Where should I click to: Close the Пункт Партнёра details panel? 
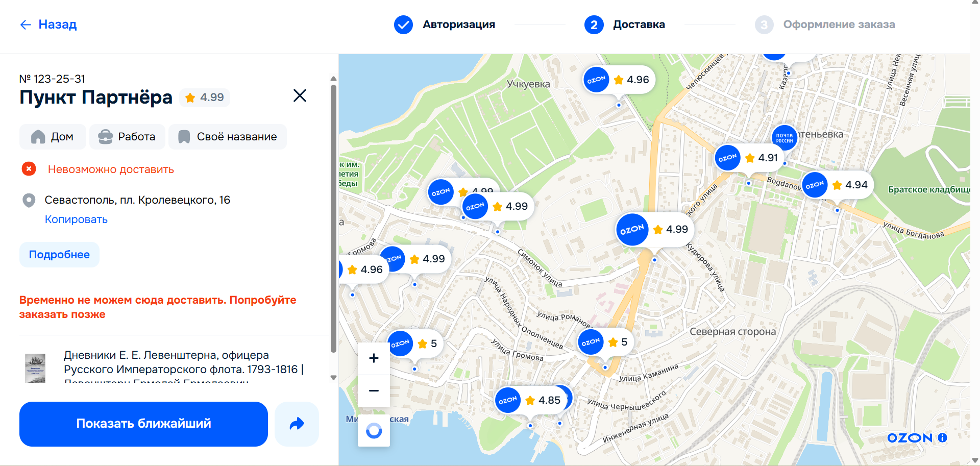tap(300, 95)
